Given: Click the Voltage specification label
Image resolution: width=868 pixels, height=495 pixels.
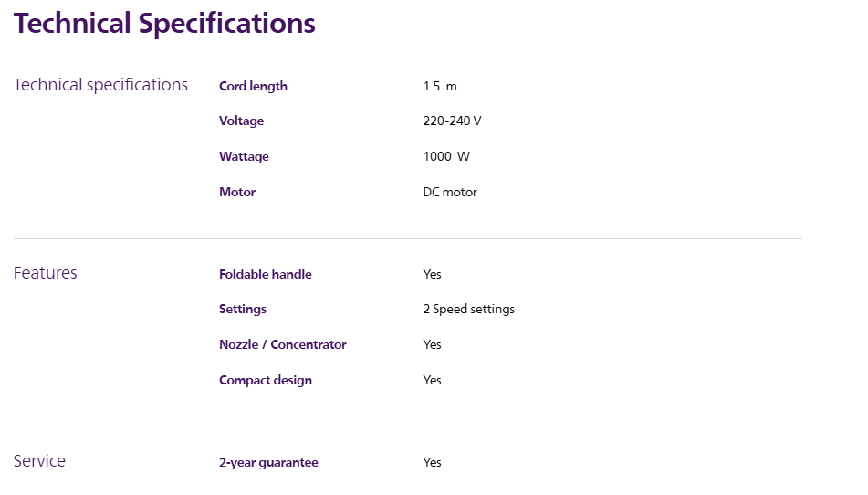Looking at the screenshot, I should coord(241,121).
